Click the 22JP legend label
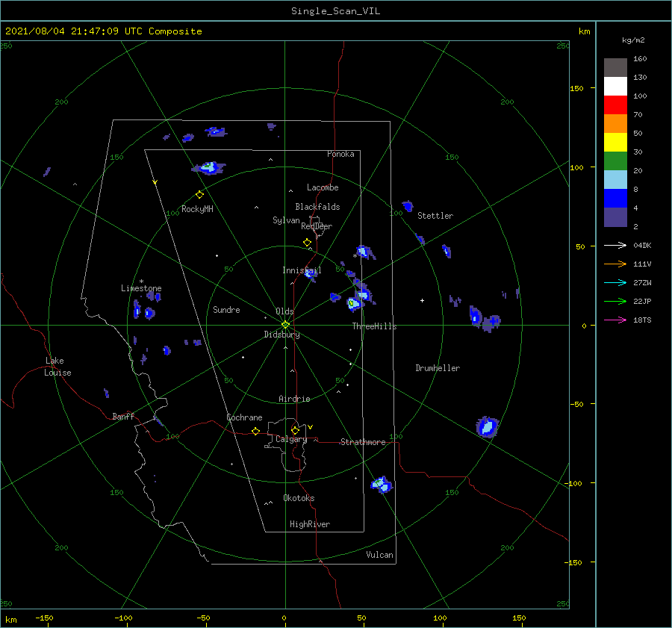The image size is (672, 628). click(x=642, y=302)
